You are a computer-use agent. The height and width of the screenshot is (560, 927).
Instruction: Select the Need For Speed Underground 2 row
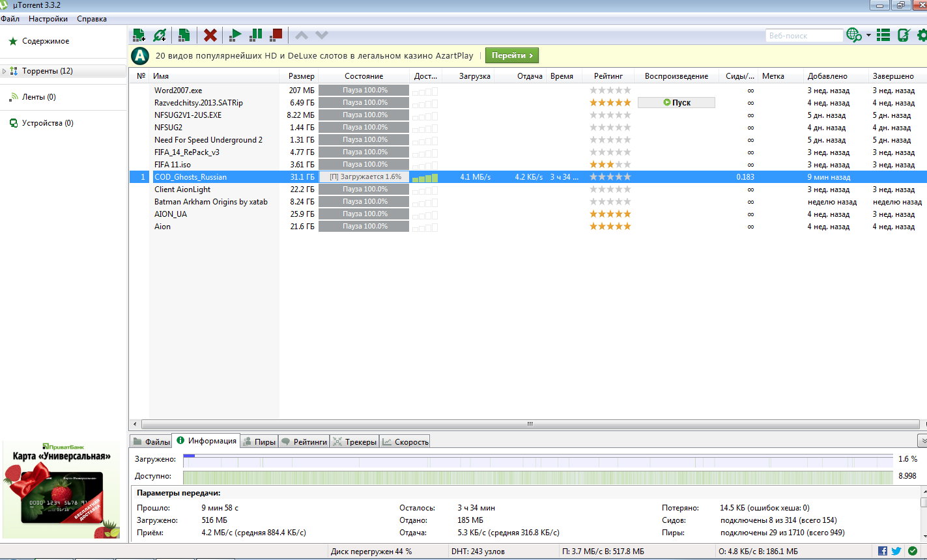(528, 140)
